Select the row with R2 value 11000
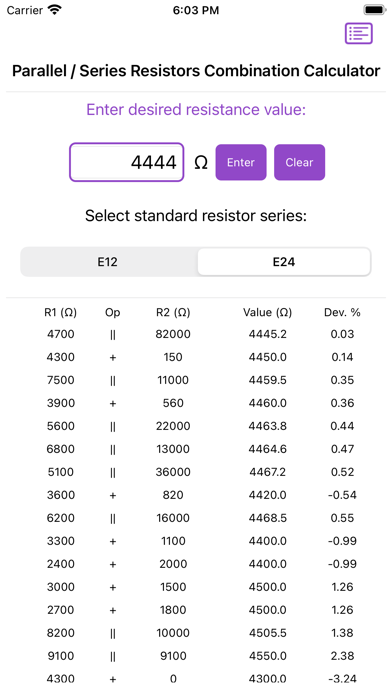Screen dimensions: 392x696 pos(196,380)
